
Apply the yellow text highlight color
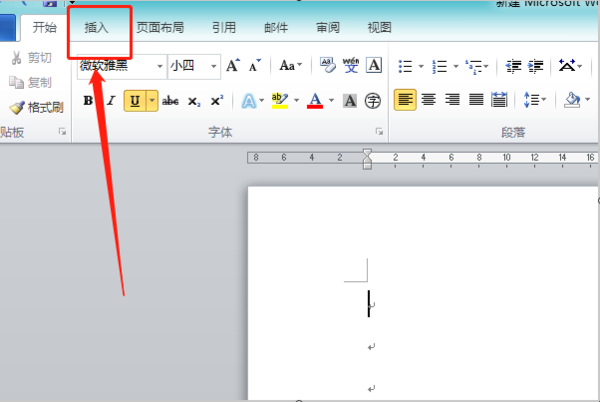[x=280, y=101]
